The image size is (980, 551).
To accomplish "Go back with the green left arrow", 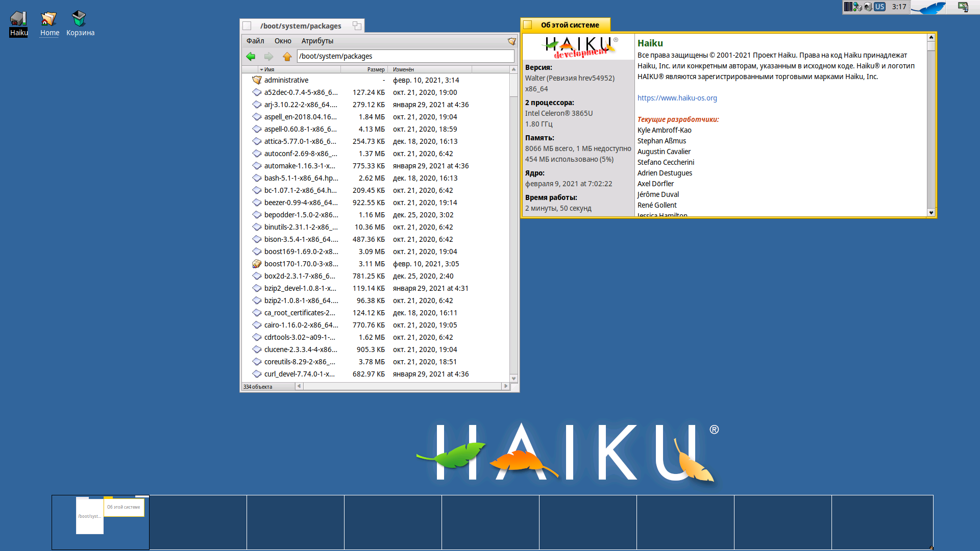I will [251, 57].
